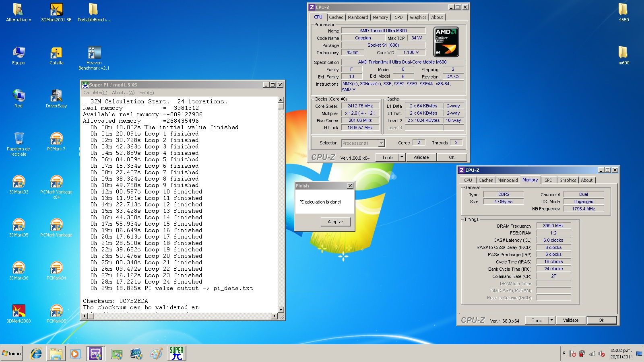The width and height of the screenshot is (644, 362).
Task: Open the Calculate menu in Super PI
Action: click(95, 93)
